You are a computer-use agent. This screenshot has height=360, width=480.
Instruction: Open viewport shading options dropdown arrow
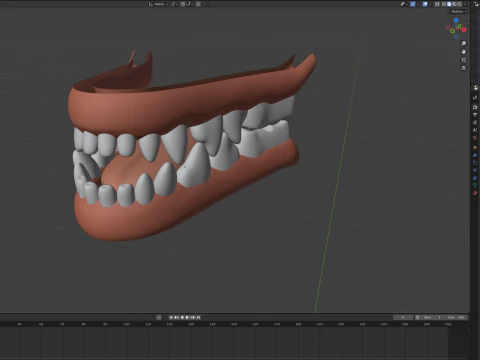coord(465,4)
